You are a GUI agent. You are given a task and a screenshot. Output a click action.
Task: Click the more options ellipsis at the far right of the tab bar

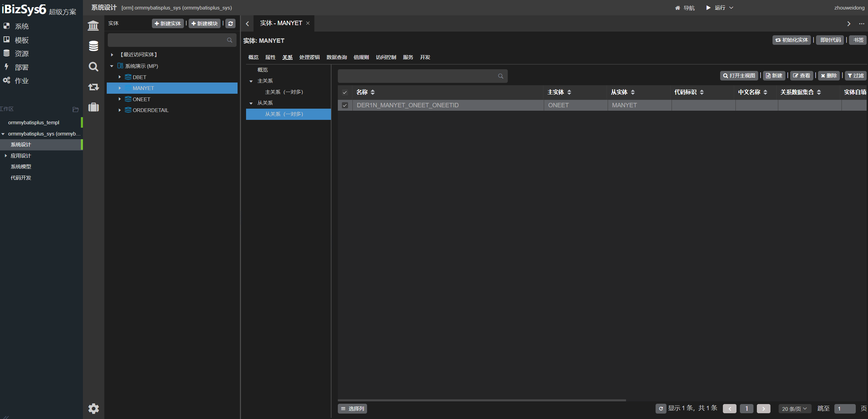coord(862,24)
